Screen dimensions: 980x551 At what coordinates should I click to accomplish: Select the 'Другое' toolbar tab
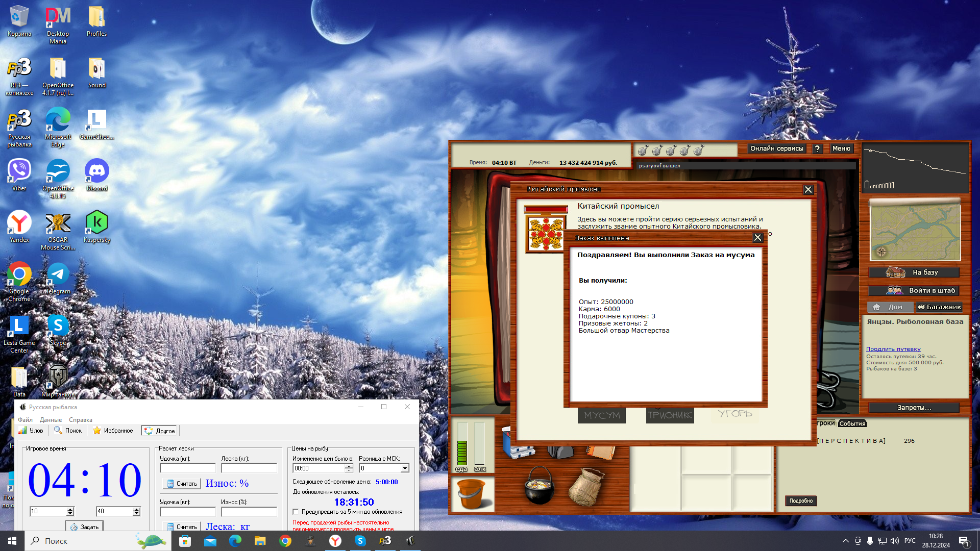click(x=160, y=431)
